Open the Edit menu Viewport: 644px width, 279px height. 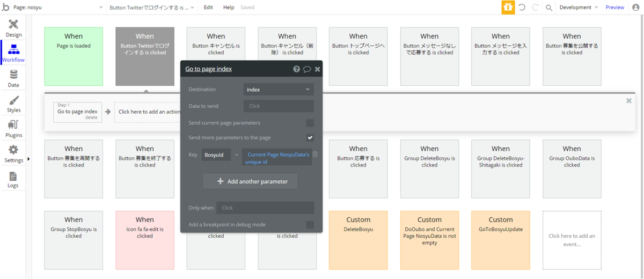pyautogui.click(x=208, y=8)
